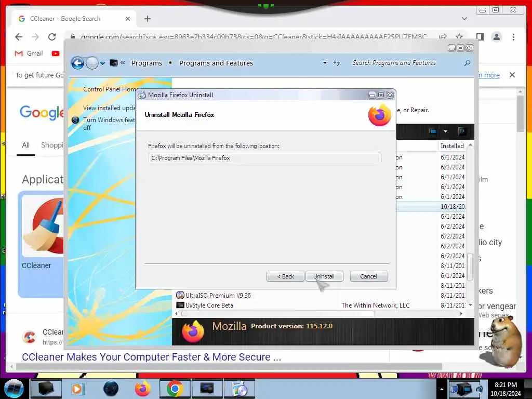Click Control Panel icon in address breadcrumb

pos(114,63)
